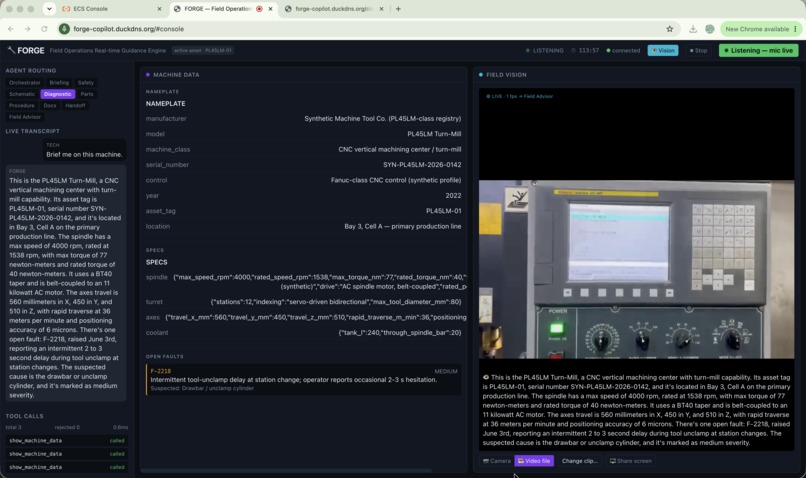Click the active asset PL45LM-01 badge
Screen dimensions: 806x478
(x=203, y=50)
